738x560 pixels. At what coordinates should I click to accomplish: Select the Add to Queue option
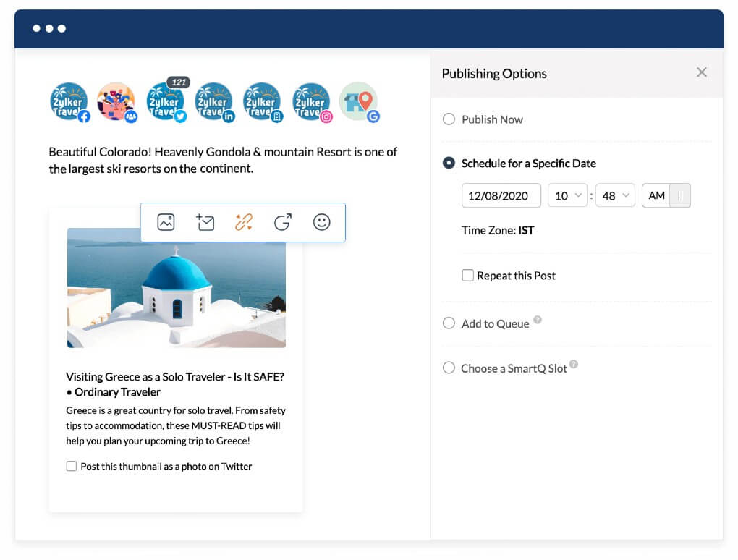[x=449, y=323]
